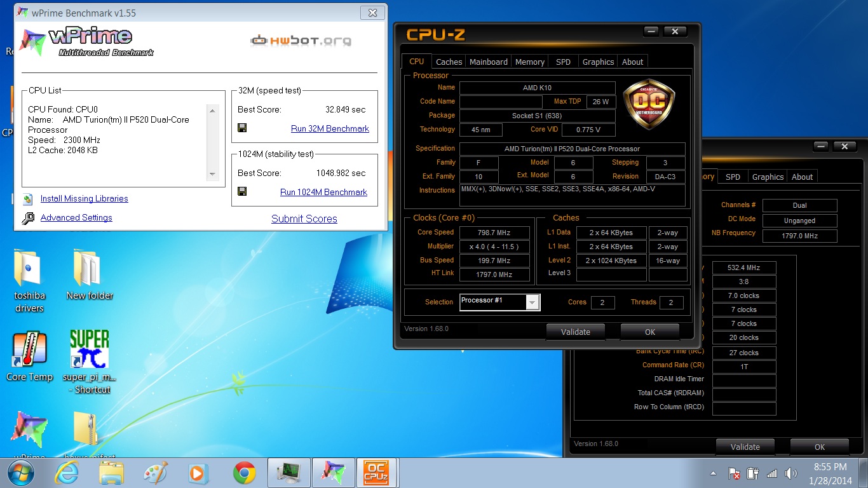
Task: Click the clock showing 8:55 PM
Action: 831,467
